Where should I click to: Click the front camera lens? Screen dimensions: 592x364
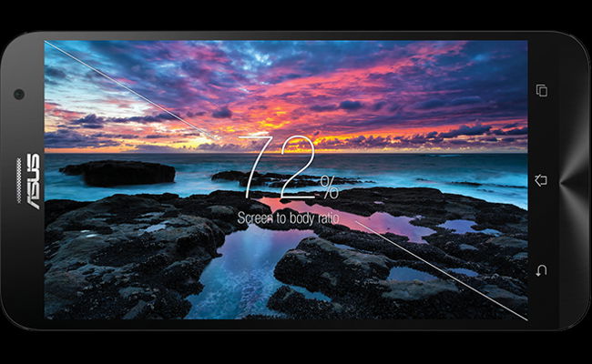[18, 94]
